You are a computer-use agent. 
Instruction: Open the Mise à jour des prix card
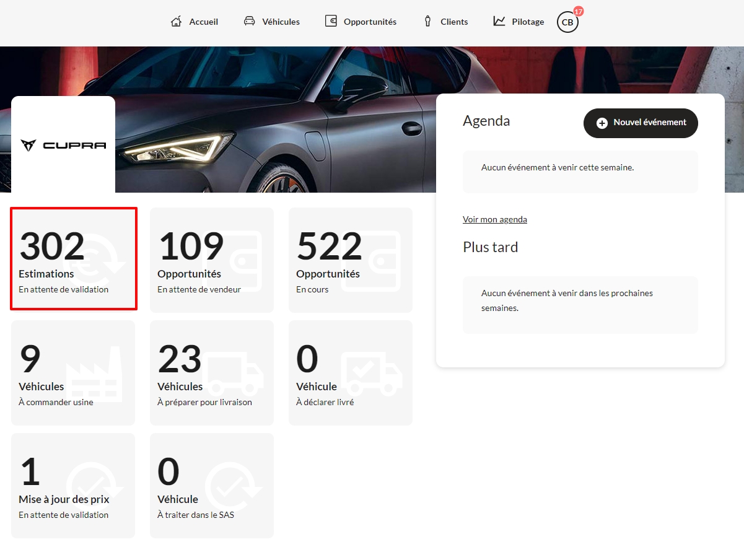point(73,486)
